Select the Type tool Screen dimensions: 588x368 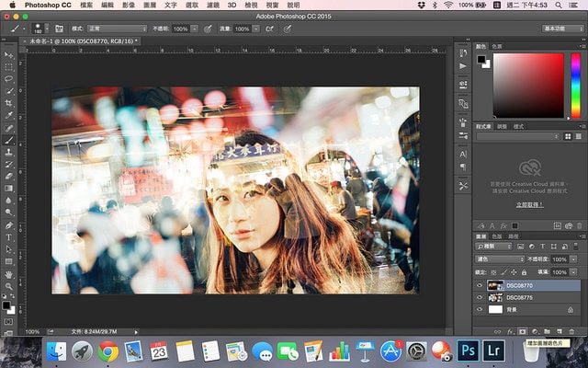tap(9, 236)
